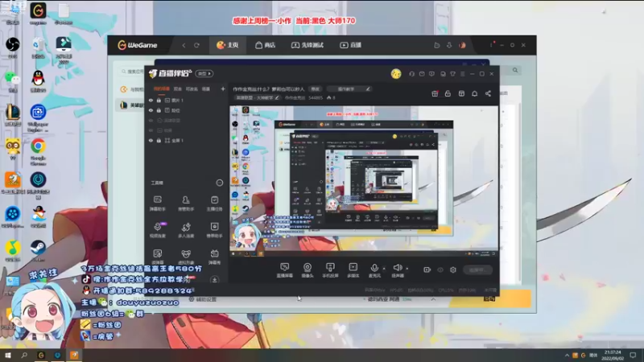Screen dimensions: 644x362
Task: Open WeGame 主页 tab
Action: [228, 45]
